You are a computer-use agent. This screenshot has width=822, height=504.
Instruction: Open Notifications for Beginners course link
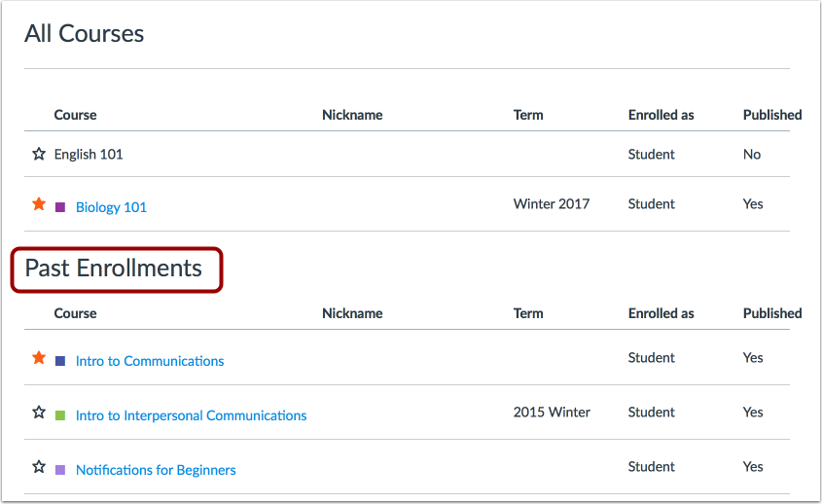click(156, 470)
